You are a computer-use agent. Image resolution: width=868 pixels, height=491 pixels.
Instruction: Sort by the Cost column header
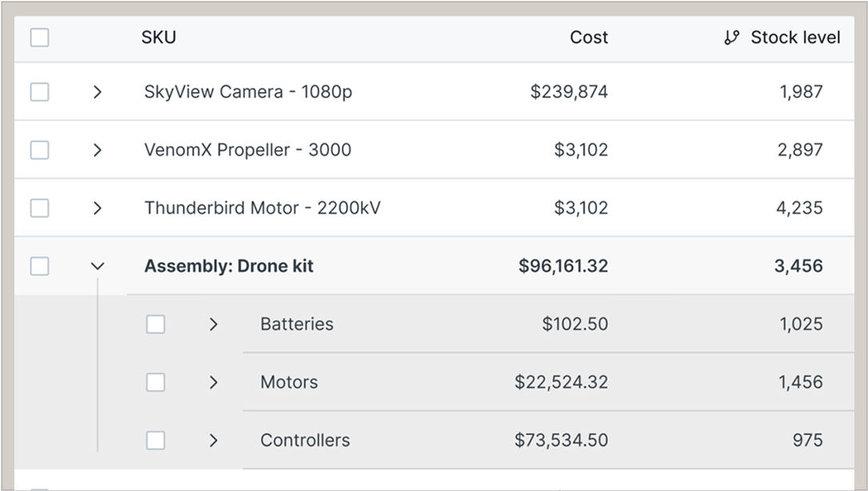coord(589,38)
